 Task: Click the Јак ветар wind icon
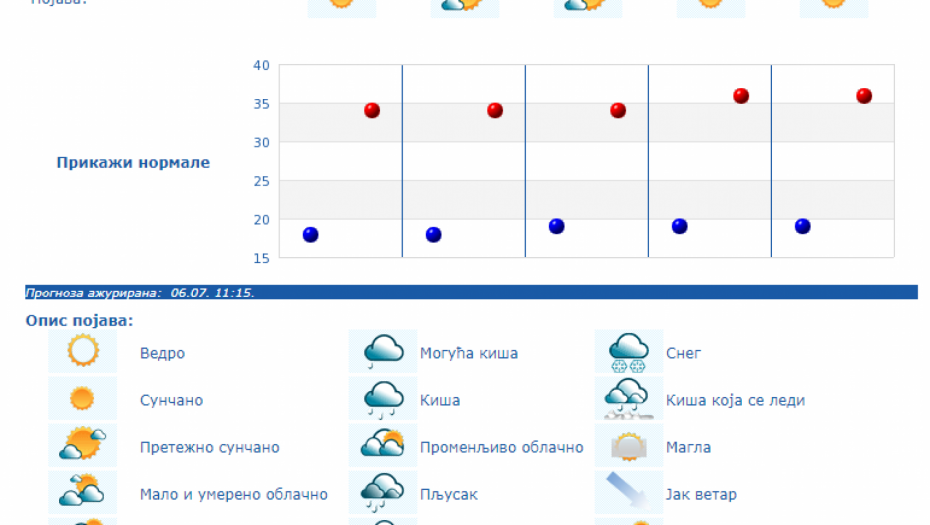[629, 493]
